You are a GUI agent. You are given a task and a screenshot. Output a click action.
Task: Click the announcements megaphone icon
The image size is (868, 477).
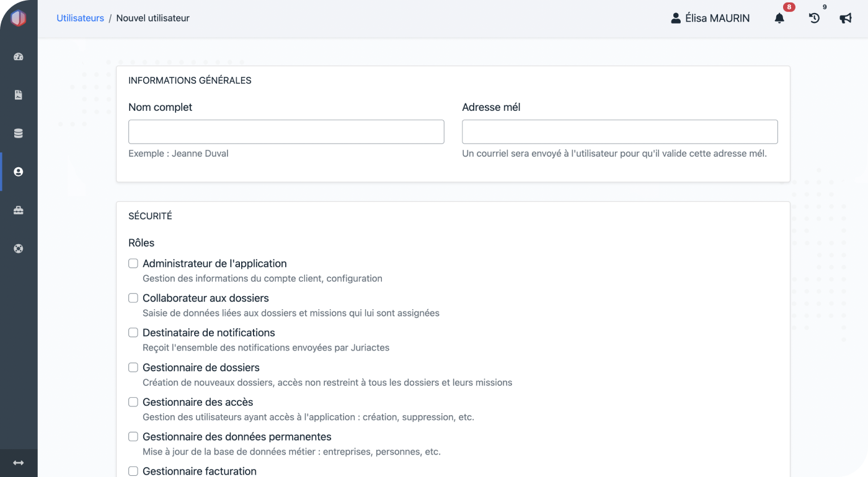click(846, 19)
